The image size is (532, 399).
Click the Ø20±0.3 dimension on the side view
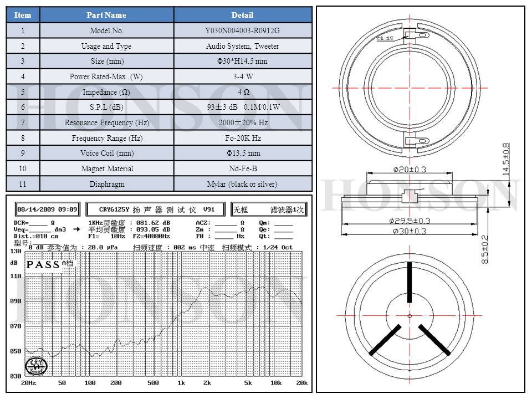(411, 170)
